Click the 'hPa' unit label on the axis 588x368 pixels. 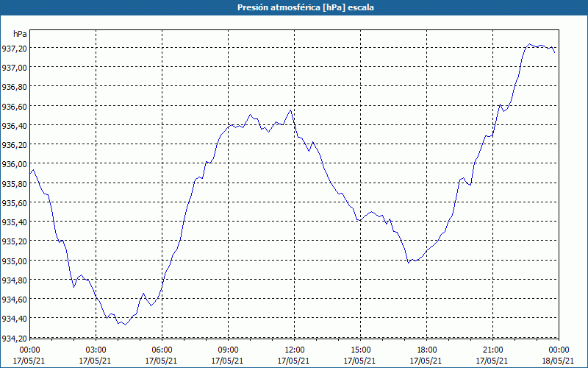[20, 34]
